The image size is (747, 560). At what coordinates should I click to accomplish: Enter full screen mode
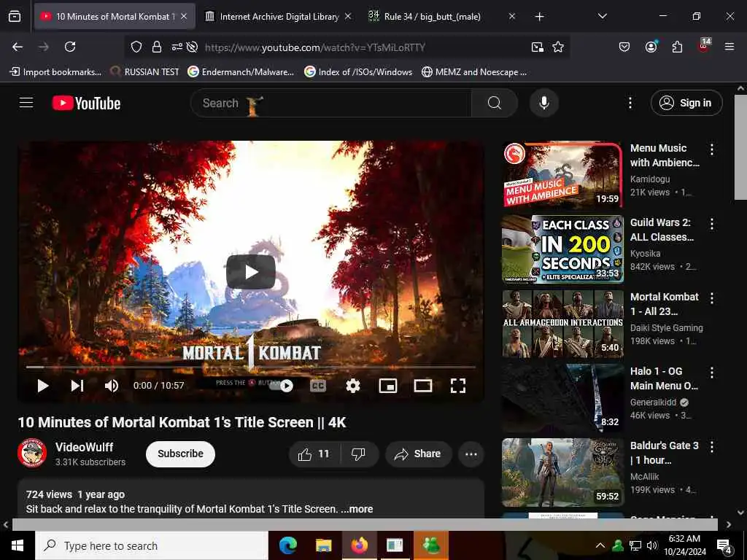coord(458,386)
